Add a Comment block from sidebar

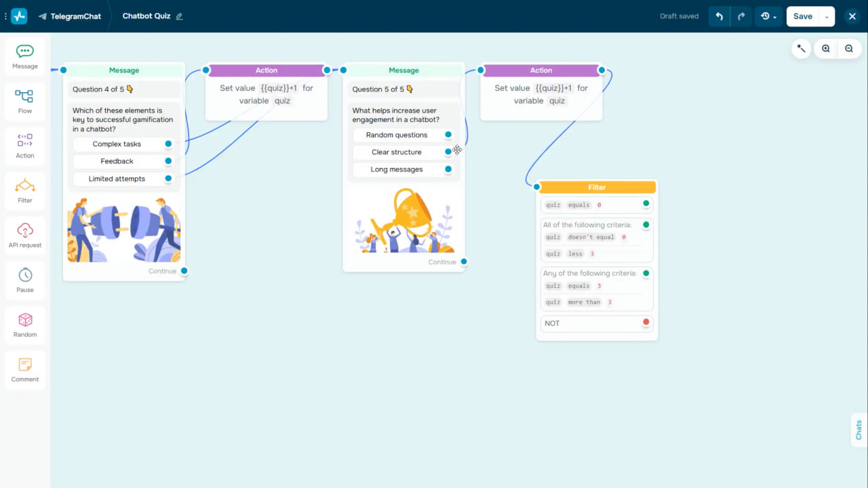pos(25,370)
